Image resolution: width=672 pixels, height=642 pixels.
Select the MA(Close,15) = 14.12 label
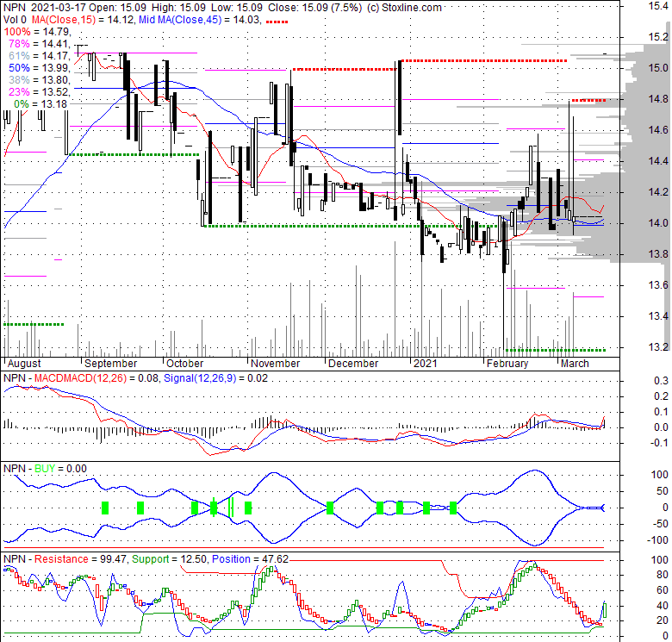pyautogui.click(x=83, y=19)
